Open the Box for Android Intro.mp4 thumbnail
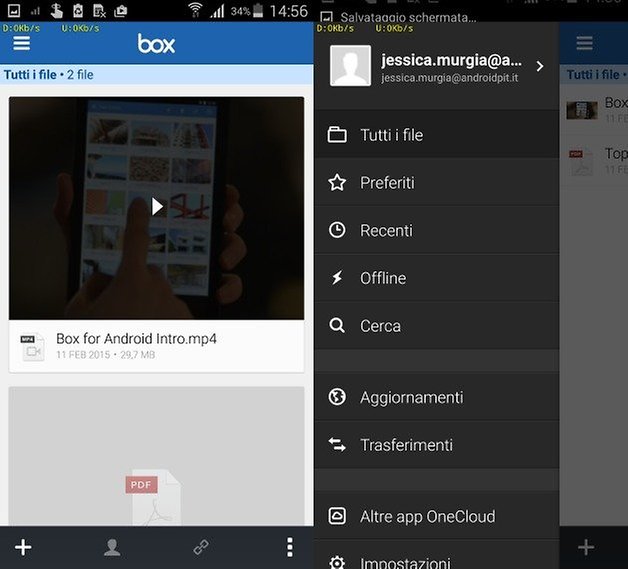 (x=157, y=208)
